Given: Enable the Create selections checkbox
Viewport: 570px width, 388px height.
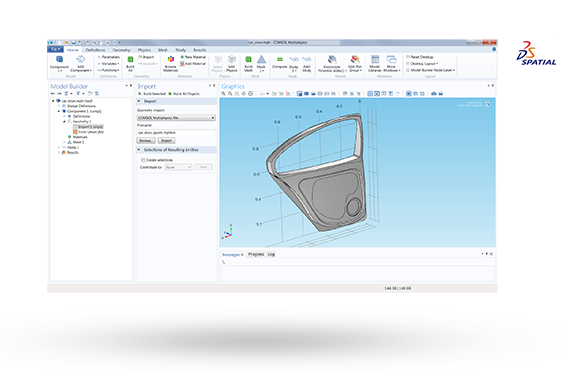Looking at the screenshot, I should (143, 160).
